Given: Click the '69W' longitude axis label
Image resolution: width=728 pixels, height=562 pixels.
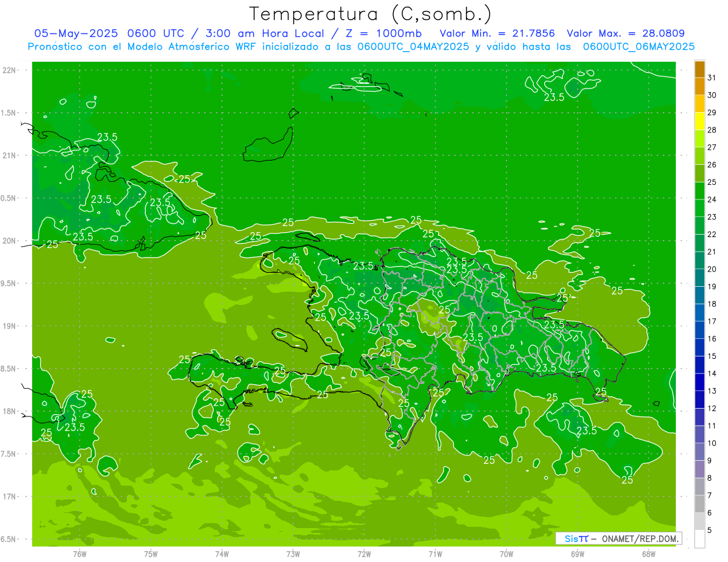Looking at the screenshot, I should [x=578, y=554].
